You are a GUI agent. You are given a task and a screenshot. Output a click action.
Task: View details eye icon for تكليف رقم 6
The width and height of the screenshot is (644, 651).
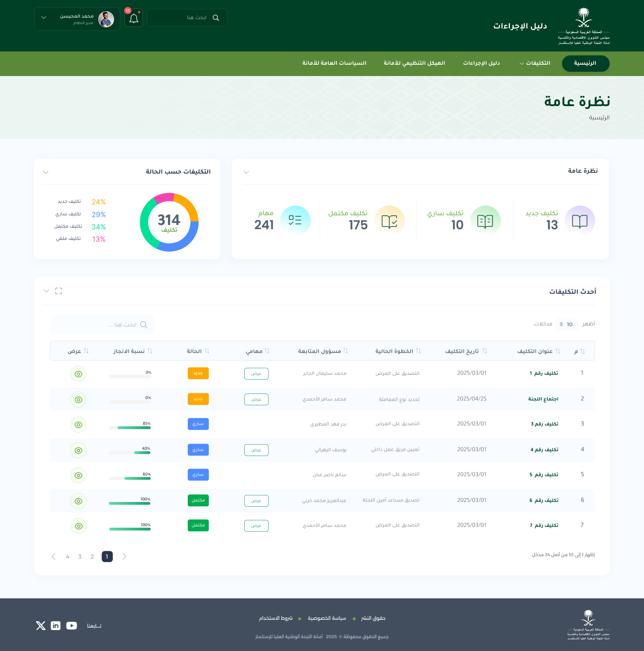(78, 501)
